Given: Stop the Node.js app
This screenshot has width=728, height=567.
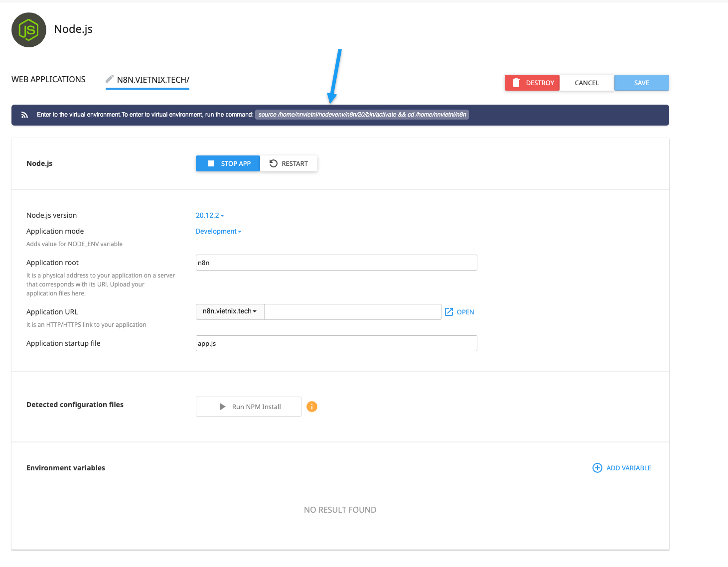Looking at the screenshot, I should [x=228, y=163].
